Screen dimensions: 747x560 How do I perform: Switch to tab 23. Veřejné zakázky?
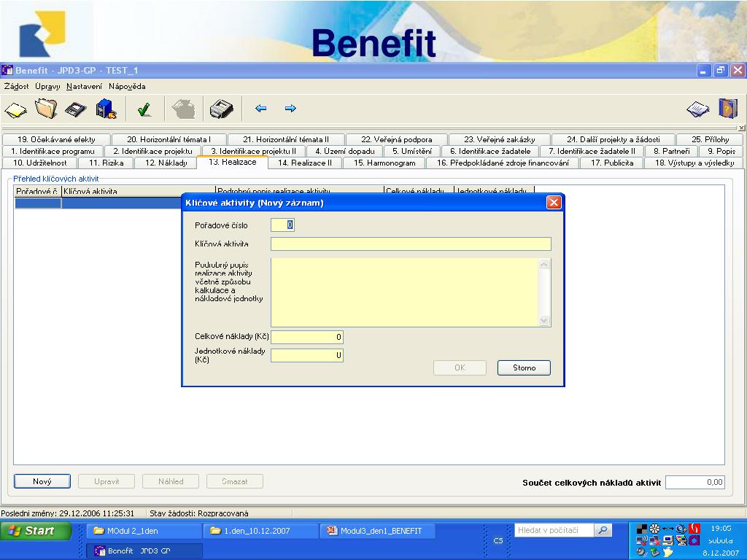click(499, 139)
